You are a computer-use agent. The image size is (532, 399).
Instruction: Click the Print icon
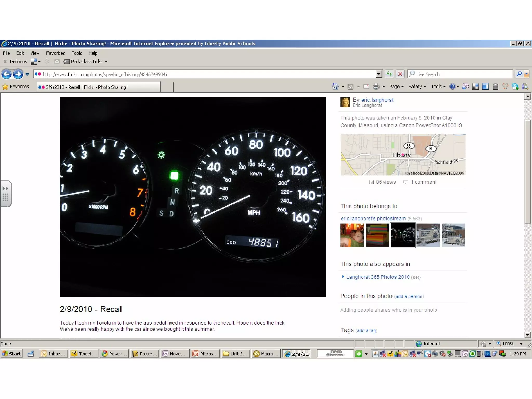click(376, 87)
